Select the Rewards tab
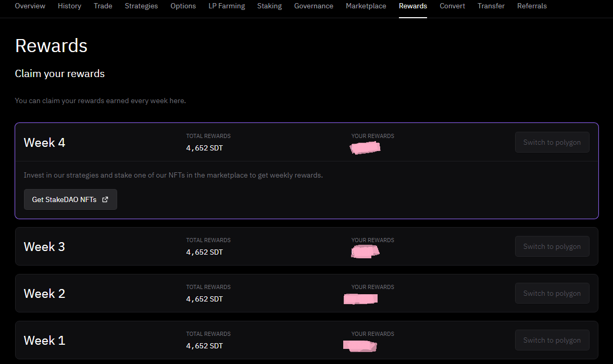613x364 pixels. (x=413, y=6)
